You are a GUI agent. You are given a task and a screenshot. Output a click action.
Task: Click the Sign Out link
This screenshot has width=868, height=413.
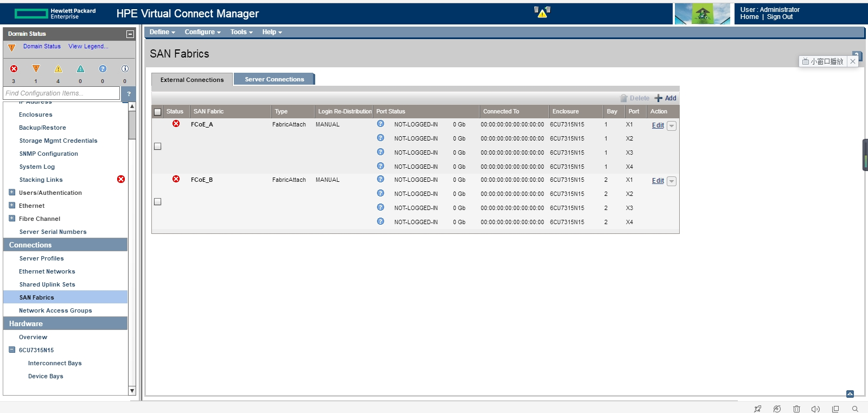[x=780, y=17]
